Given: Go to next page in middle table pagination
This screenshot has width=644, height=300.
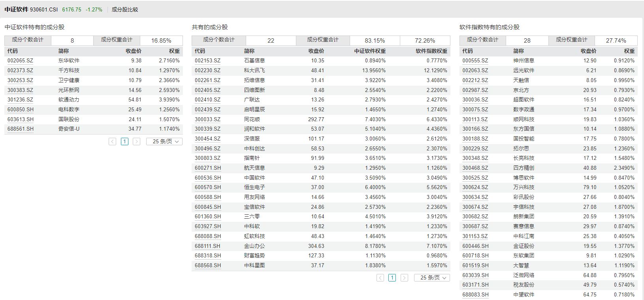Looking at the screenshot, I should point(404,278).
